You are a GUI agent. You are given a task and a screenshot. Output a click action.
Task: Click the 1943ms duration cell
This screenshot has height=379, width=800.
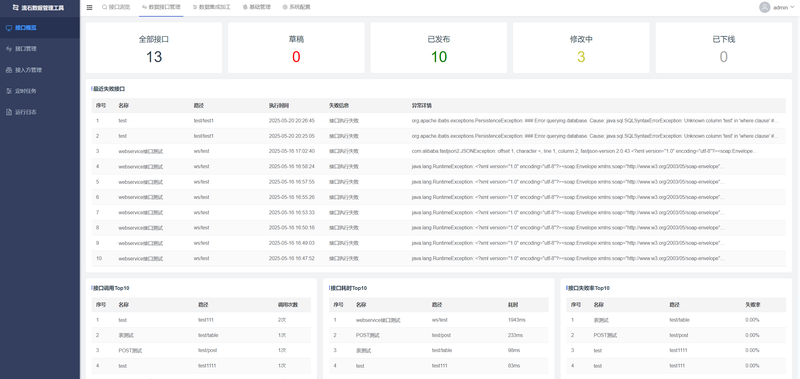pos(516,320)
